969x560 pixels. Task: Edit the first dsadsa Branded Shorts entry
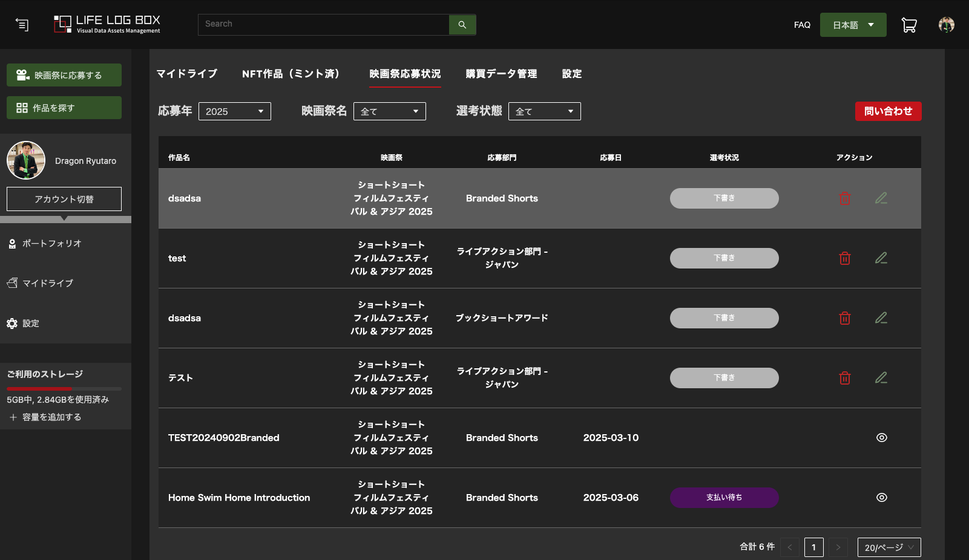[x=881, y=198]
